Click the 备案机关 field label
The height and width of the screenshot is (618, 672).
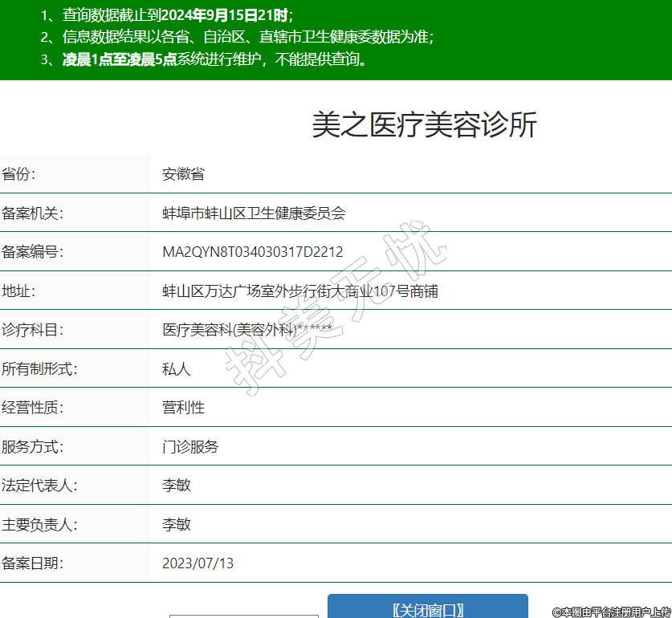tap(32, 213)
